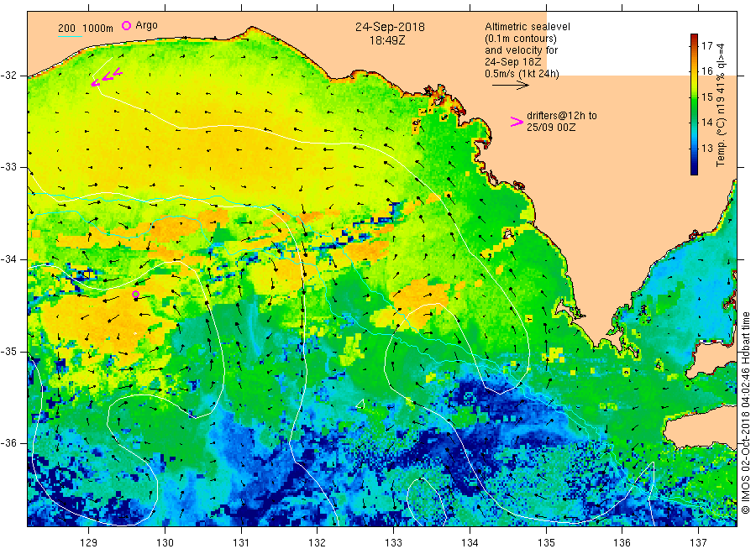Click the 15 label on the temperature scale
Image resolution: width=756 pixels, height=554 pixels.
coord(706,97)
